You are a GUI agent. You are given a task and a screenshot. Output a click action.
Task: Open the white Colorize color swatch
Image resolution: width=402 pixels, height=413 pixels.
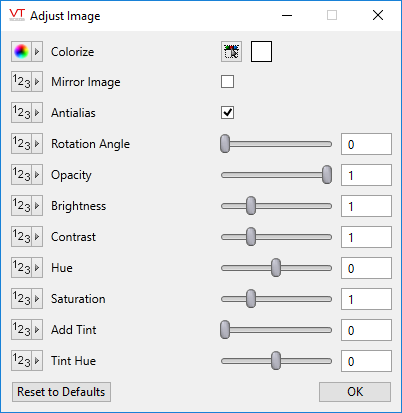pos(261,52)
